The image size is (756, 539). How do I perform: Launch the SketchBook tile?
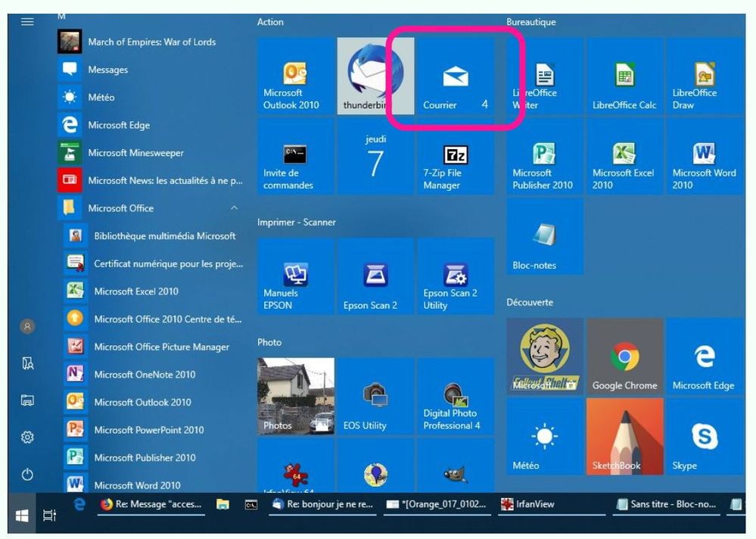pyautogui.click(x=625, y=437)
